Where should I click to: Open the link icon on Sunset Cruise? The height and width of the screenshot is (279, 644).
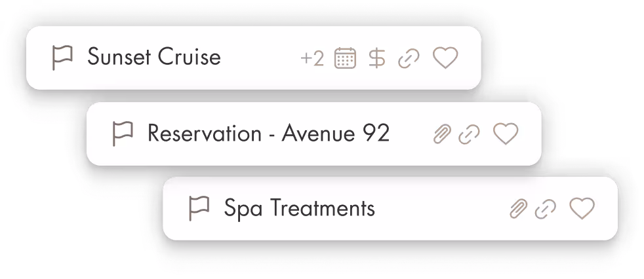point(409,58)
